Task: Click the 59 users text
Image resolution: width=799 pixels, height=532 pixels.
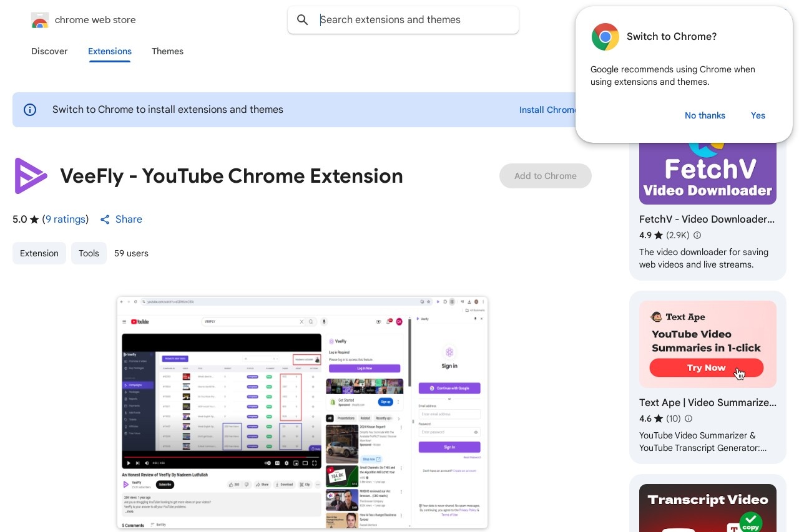Action: pos(131,253)
